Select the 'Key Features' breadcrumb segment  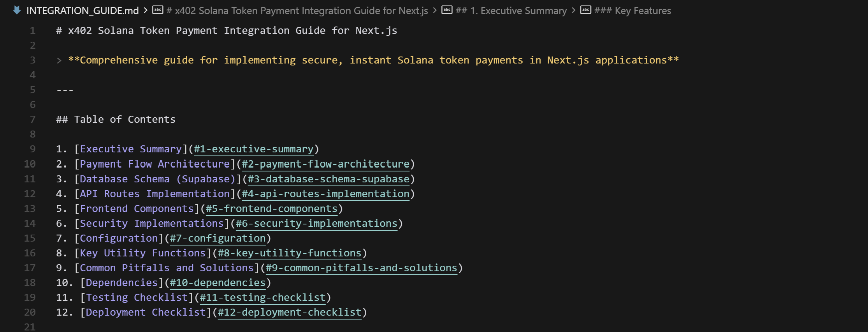(x=633, y=11)
